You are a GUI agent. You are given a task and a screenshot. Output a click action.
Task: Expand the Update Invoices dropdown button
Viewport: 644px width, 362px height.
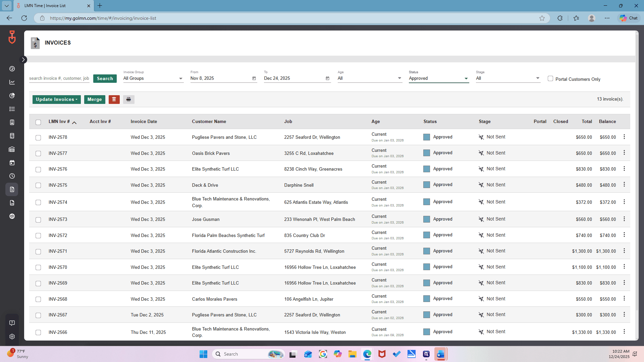(57, 99)
